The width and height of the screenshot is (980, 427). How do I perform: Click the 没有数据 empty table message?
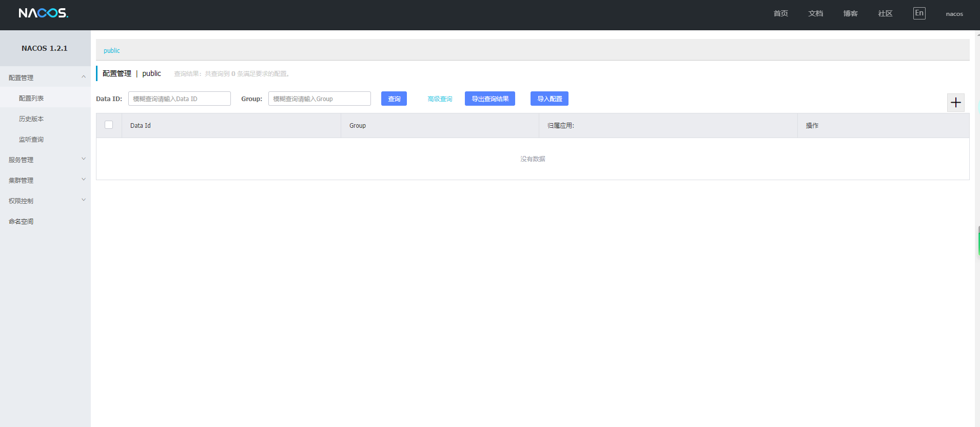point(533,159)
